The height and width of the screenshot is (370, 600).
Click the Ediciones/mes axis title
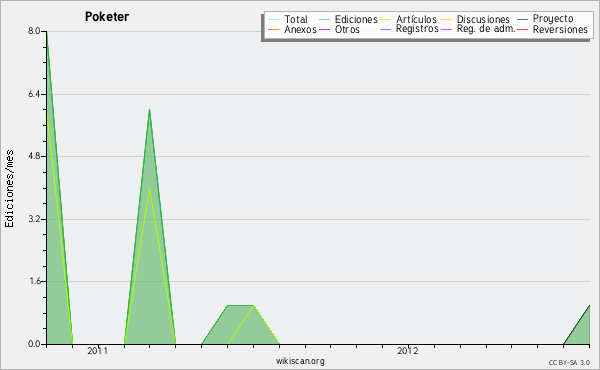(x=9, y=189)
